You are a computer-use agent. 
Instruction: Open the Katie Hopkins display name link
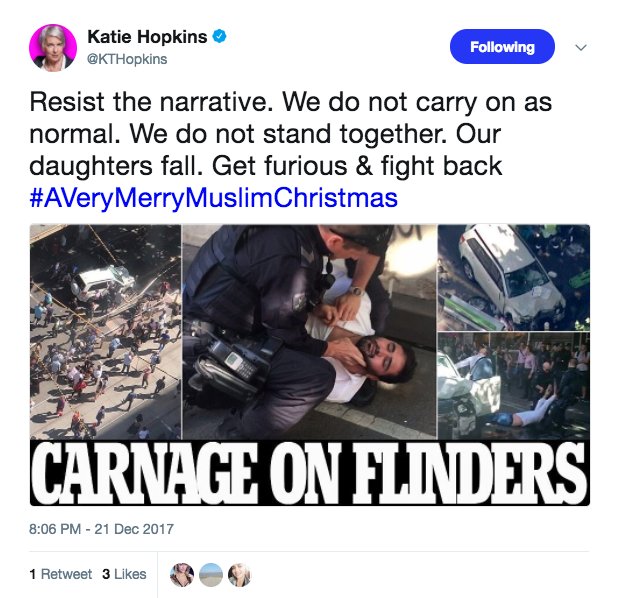(147, 37)
